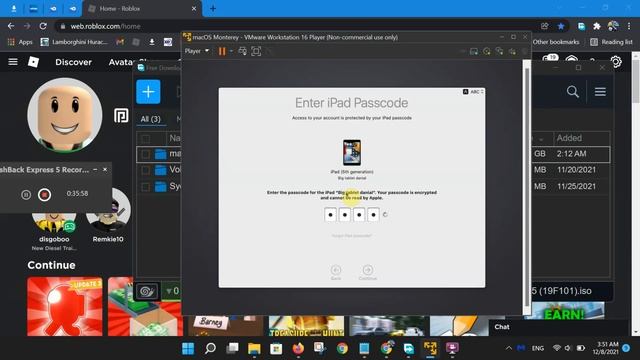The width and height of the screenshot is (640, 360).
Task: Pause FlashBack Express recording
Action: click(x=26, y=195)
